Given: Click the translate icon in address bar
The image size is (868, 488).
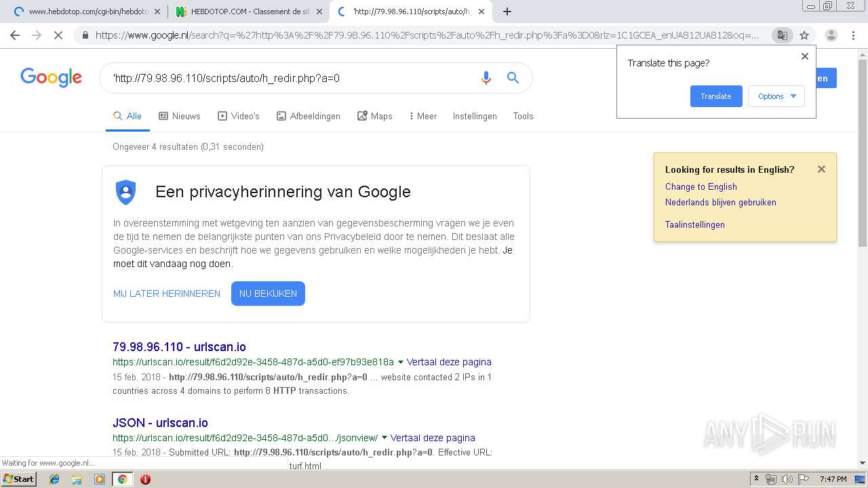Looking at the screenshot, I should (782, 35).
